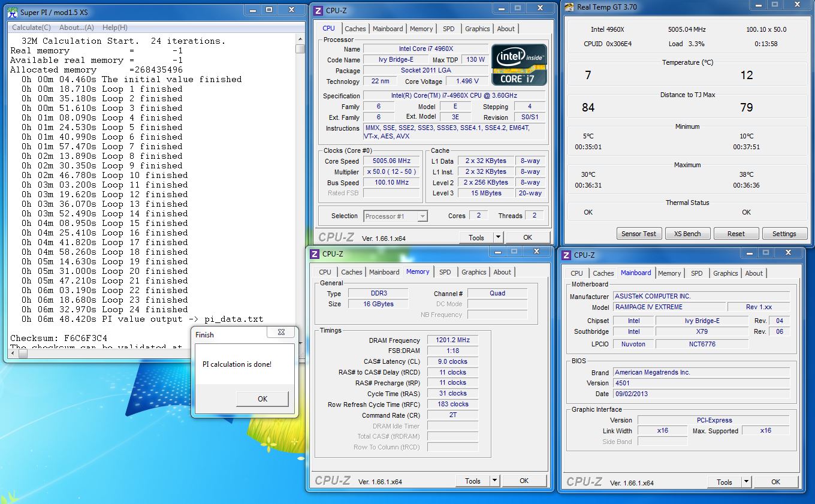Launch XS Bench in Real Temp
The height and width of the screenshot is (504, 815).
coord(688,234)
